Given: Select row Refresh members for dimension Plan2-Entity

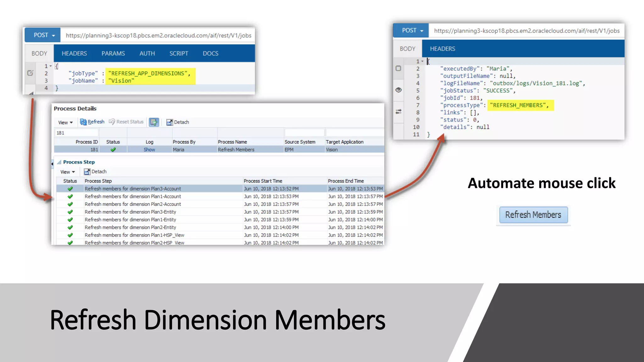Looking at the screenshot, I should click(220, 228).
